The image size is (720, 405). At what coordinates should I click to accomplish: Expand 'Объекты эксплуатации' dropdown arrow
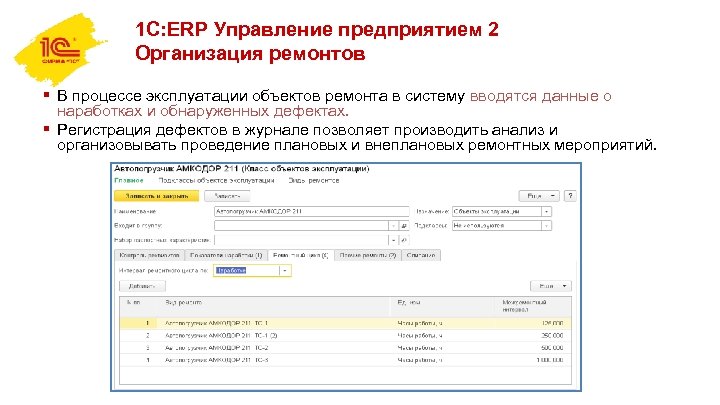coord(546,211)
